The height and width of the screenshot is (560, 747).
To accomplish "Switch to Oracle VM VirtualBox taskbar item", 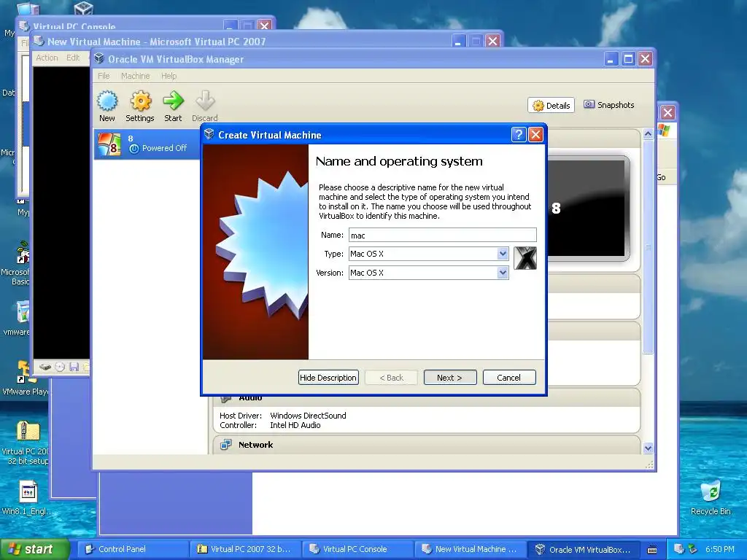I will click(583, 549).
